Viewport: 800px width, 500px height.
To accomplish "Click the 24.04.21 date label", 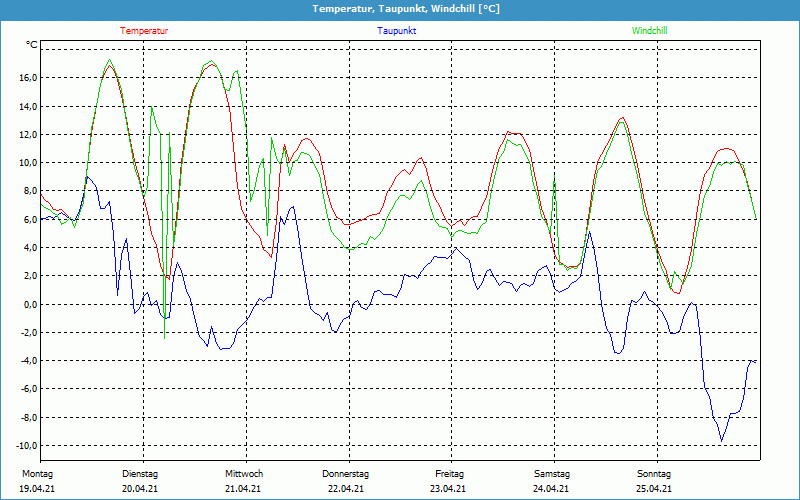I will (551, 489).
